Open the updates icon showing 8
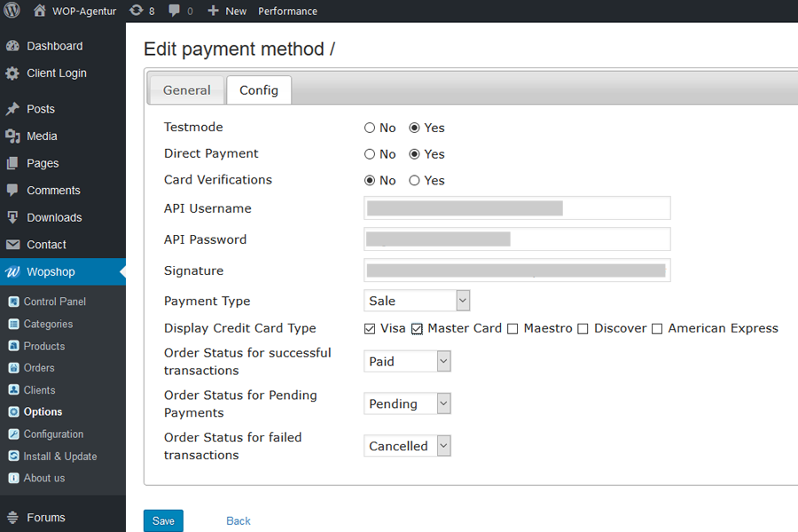Viewport: 798px width, 532px height. (136, 11)
